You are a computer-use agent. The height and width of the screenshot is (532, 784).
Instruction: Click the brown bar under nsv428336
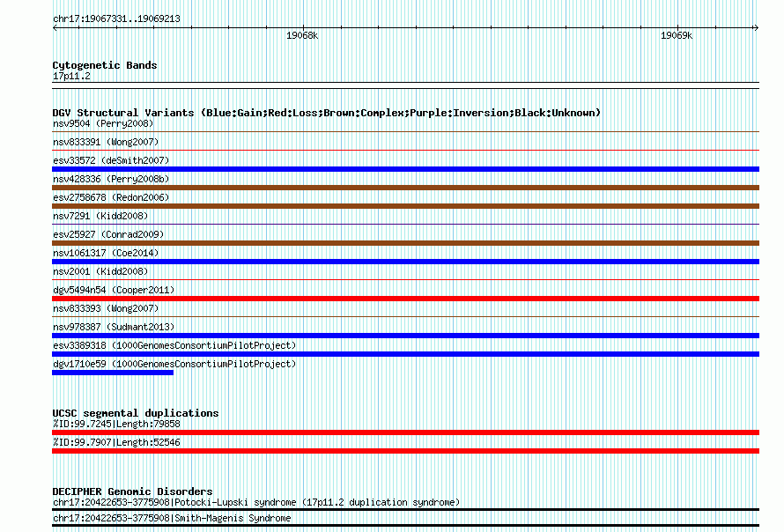click(405, 188)
